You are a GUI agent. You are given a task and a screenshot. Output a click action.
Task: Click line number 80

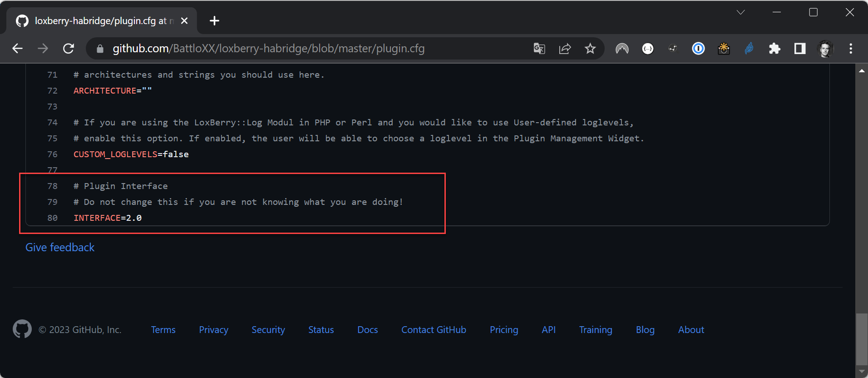pyautogui.click(x=52, y=218)
